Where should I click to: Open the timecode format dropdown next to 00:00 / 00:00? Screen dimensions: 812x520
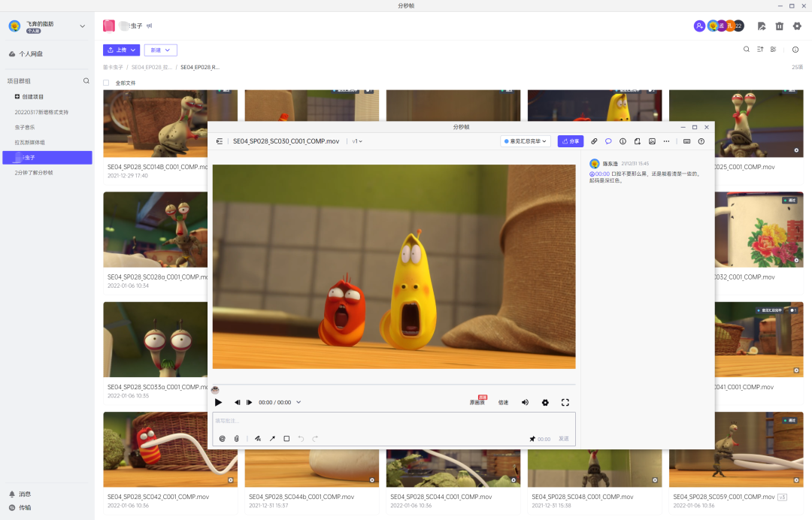click(x=298, y=402)
